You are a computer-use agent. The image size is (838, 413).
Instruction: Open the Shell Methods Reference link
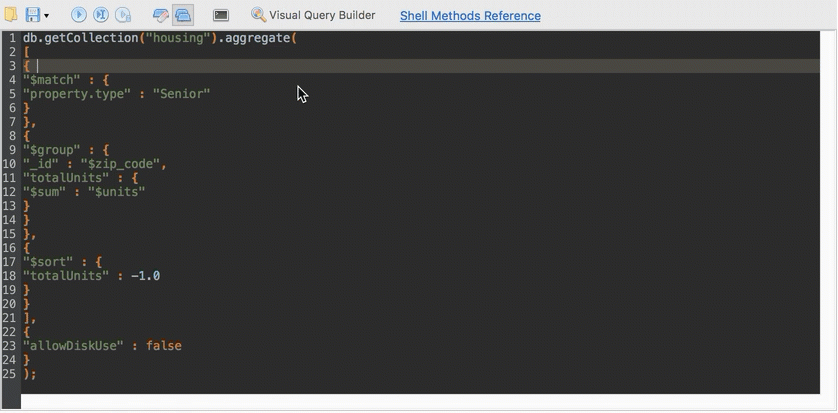(470, 16)
